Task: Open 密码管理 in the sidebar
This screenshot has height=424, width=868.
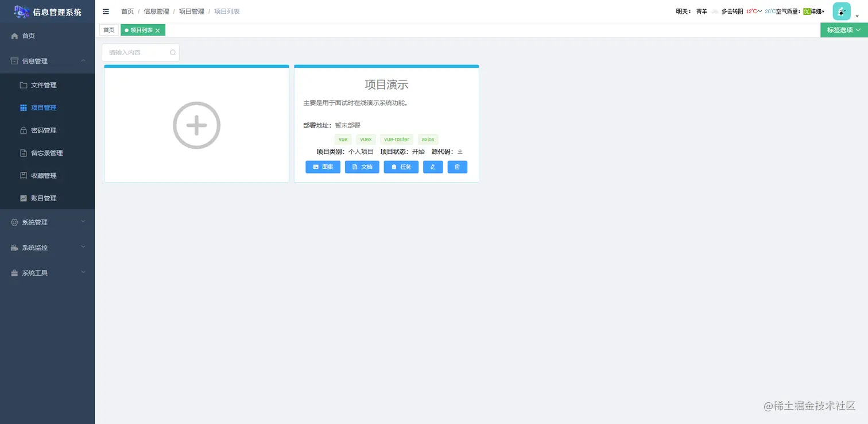Action: coord(47,130)
